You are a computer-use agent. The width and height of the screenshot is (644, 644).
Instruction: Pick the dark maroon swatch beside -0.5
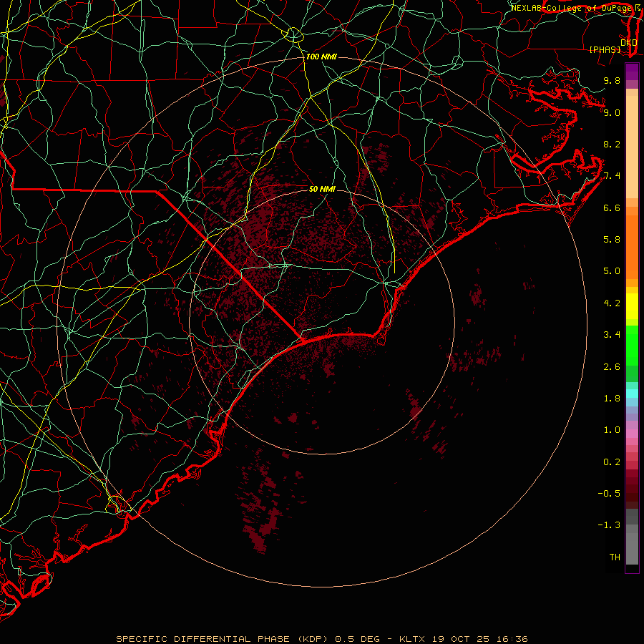click(632, 493)
